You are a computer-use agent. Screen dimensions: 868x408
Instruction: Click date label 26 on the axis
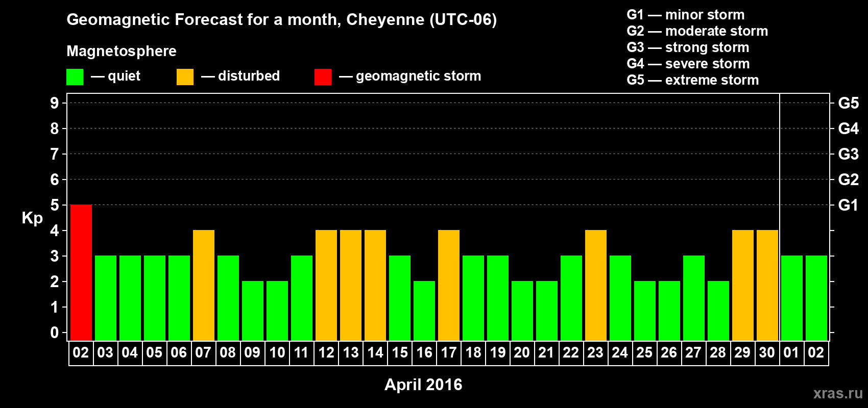[x=669, y=353]
